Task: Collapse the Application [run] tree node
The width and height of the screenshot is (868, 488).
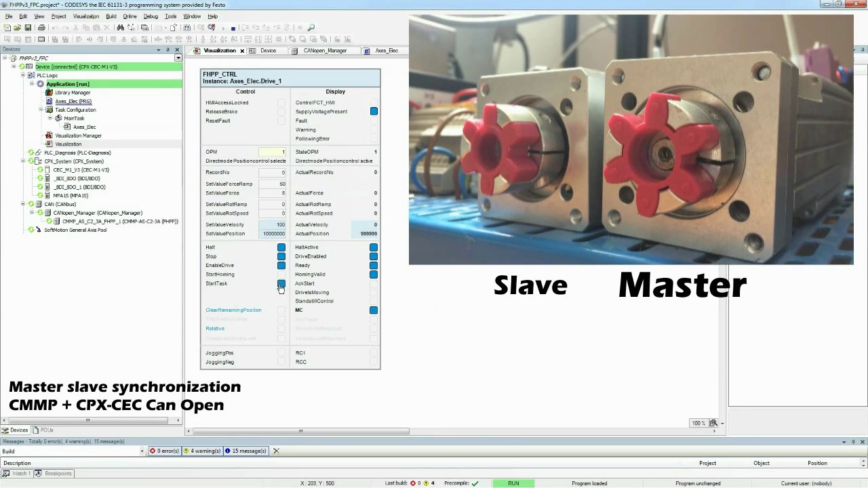Action: pos(32,84)
